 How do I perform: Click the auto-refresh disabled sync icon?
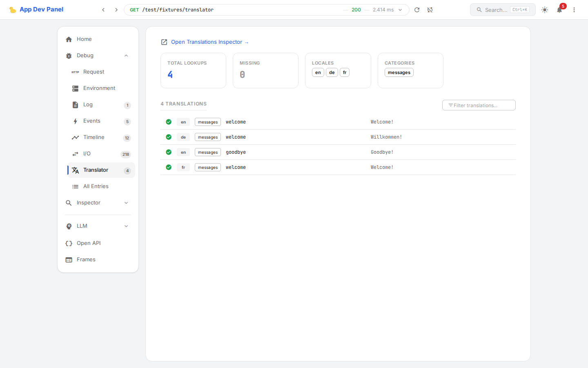(x=430, y=10)
